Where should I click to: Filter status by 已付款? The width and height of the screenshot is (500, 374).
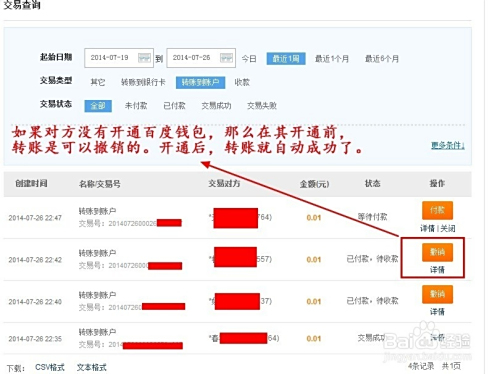click(174, 106)
